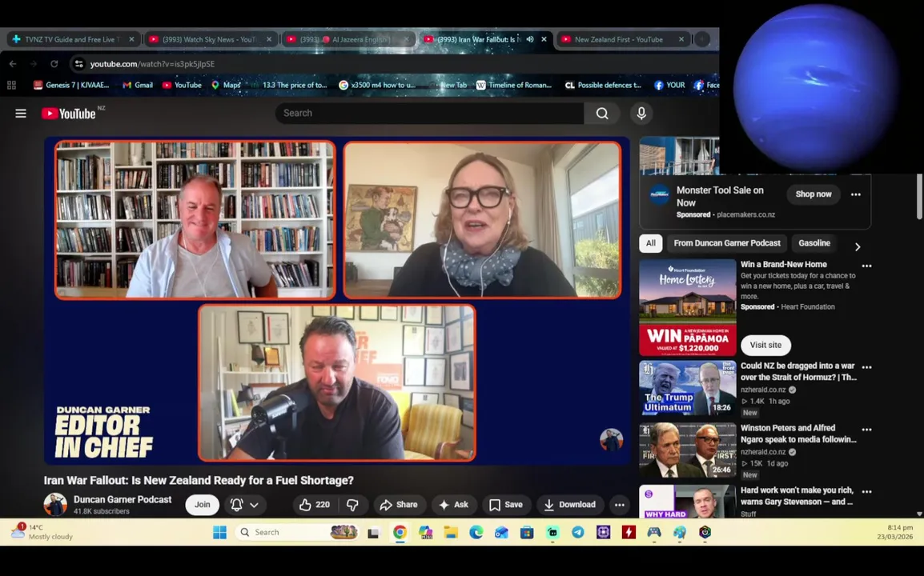Open more actions menu beside Download
The height and width of the screenshot is (576, 924).
pos(620,505)
